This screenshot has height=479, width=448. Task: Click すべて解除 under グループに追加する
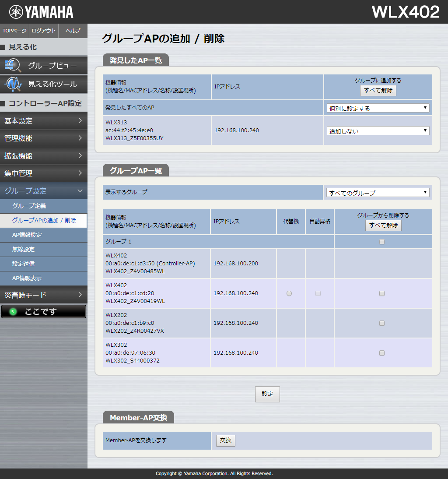378,91
